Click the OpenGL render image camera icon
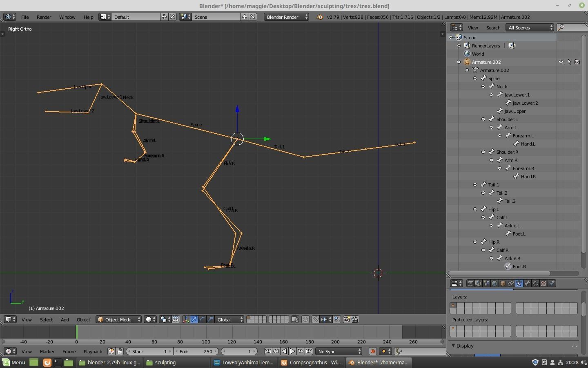This screenshot has width=588, height=368. coord(347,319)
